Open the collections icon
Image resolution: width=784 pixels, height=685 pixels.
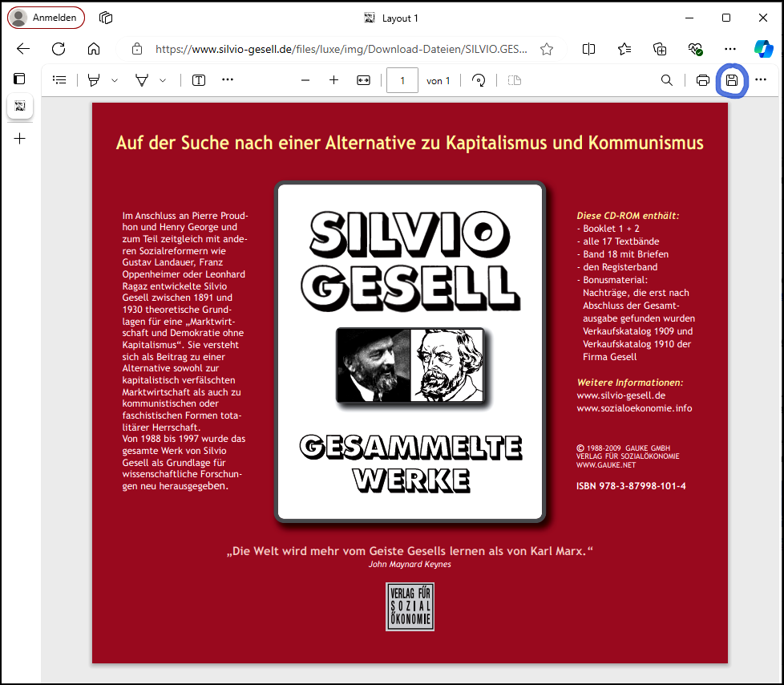click(660, 49)
